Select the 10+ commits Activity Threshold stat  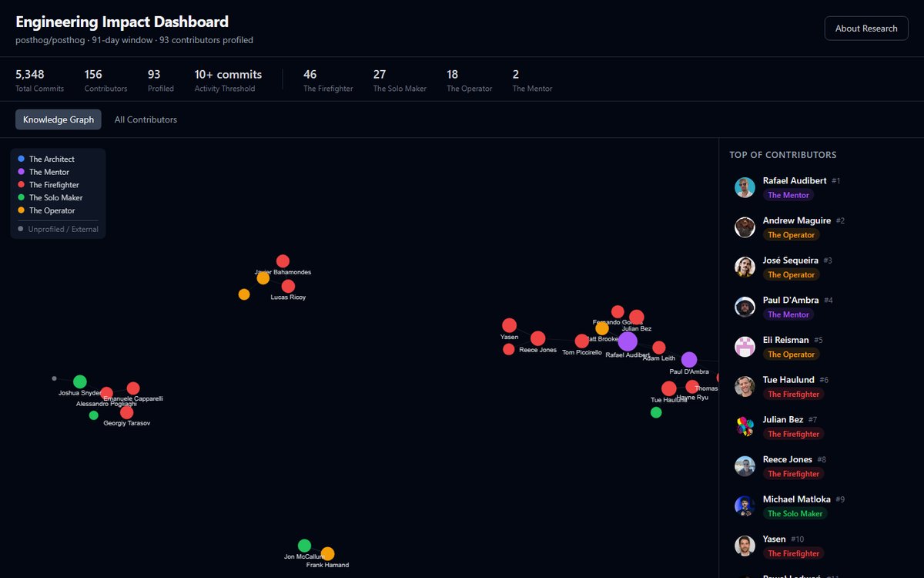click(228, 80)
